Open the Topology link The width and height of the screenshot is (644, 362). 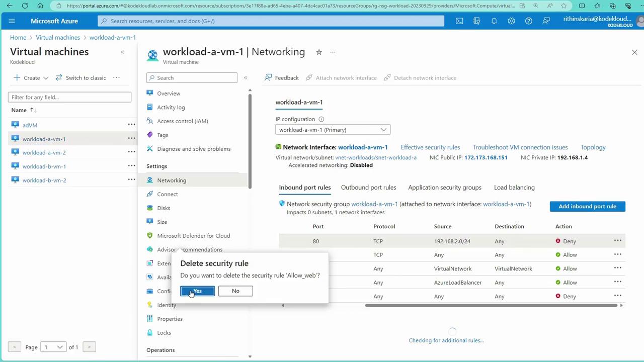point(593,147)
